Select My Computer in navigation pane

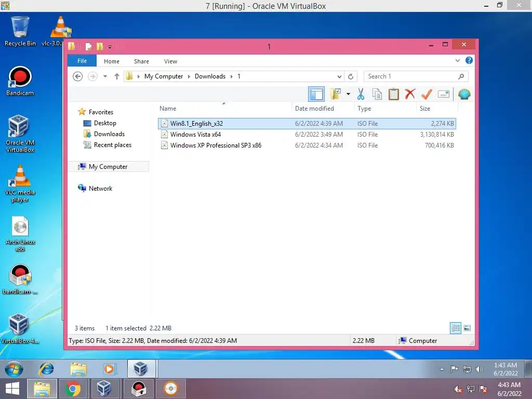click(x=108, y=167)
